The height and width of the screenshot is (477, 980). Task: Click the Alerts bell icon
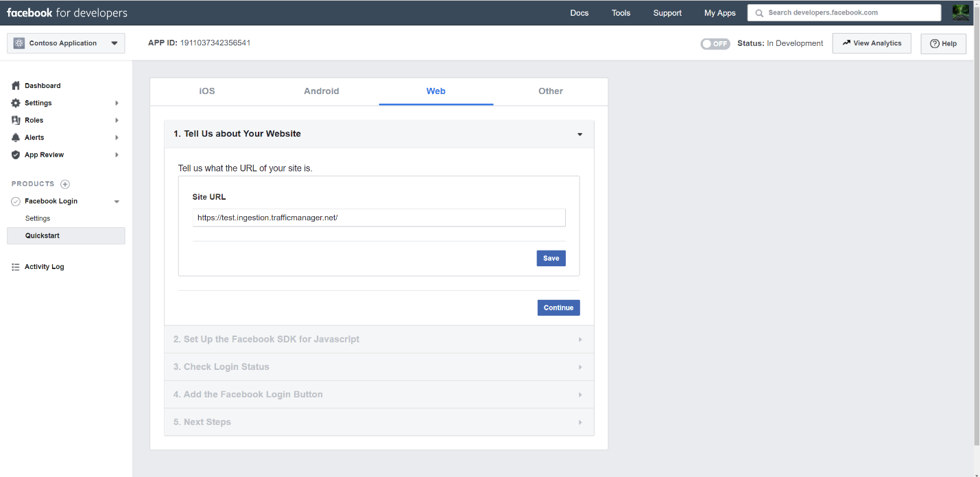tap(16, 137)
